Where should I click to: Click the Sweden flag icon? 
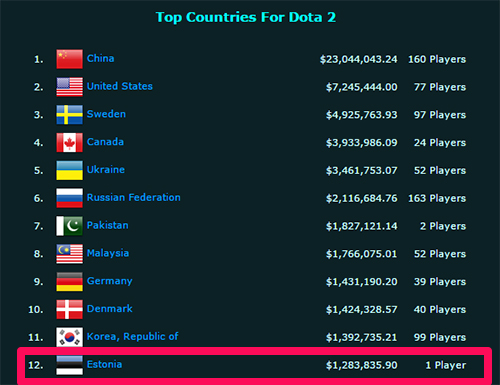69,115
